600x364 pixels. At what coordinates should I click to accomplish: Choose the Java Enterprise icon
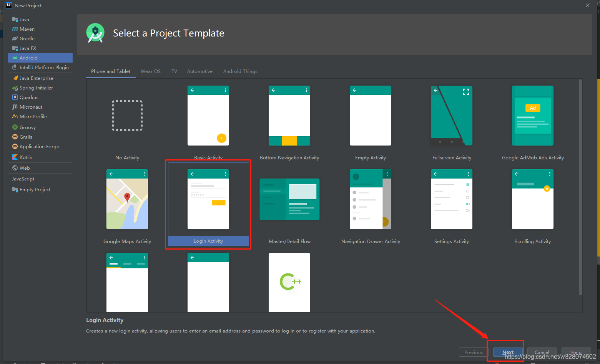click(x=15, y=78)
